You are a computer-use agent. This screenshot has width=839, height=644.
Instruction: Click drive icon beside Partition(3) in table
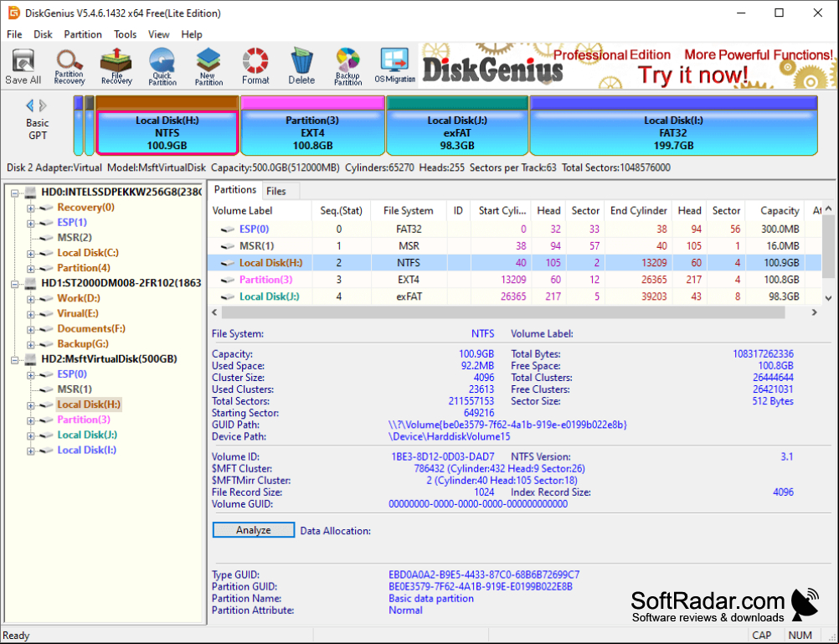click(228, 280)
